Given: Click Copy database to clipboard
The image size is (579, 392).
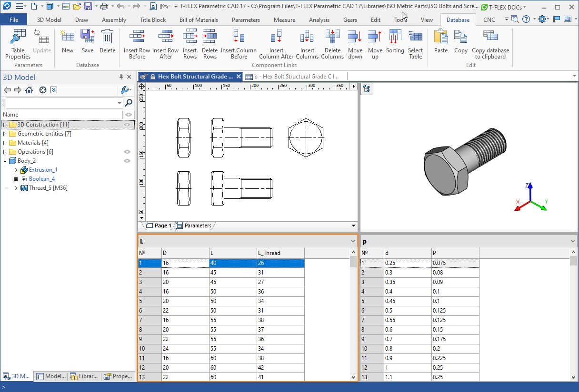Looking at the screenshot, I should point(490,44).
